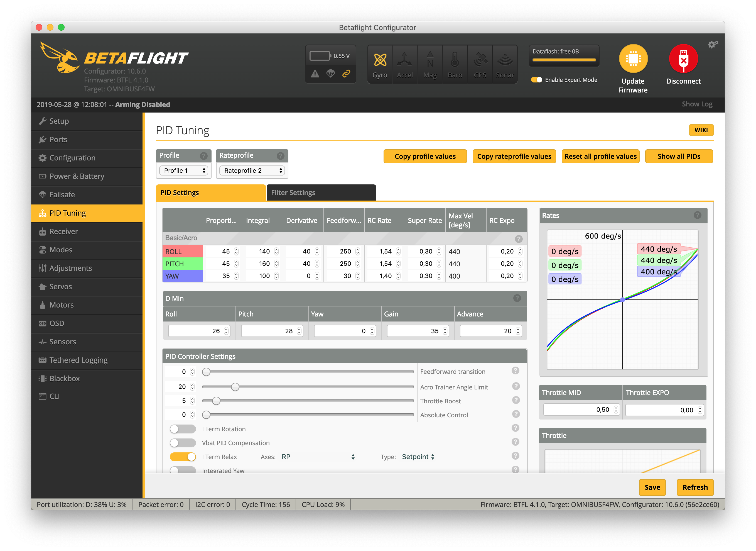Click the D Min help question icon
The image size is (756, 551).
click(x=517, y=298)
